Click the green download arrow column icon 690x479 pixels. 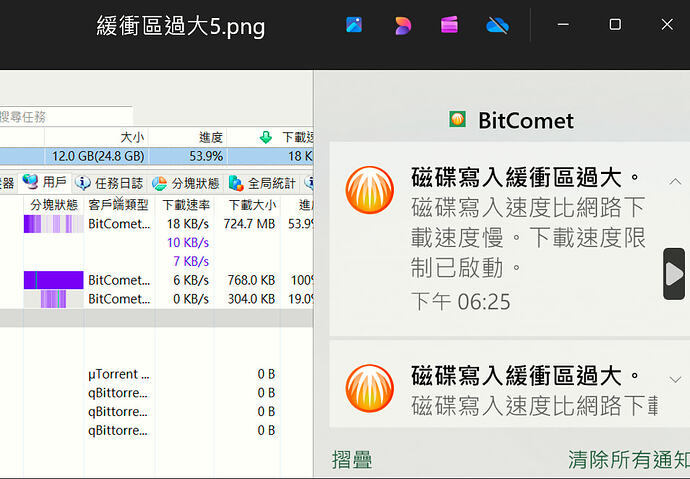click(x=266, y=137)
